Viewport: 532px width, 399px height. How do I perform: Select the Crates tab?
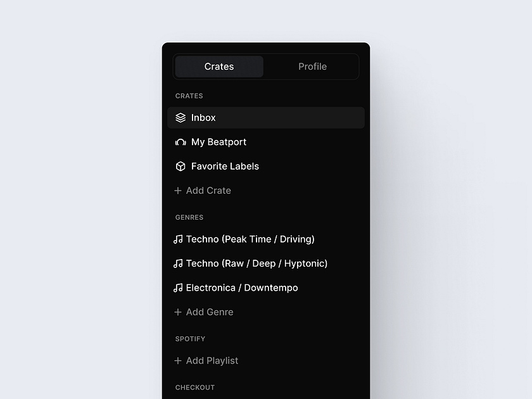pos(219,66)
